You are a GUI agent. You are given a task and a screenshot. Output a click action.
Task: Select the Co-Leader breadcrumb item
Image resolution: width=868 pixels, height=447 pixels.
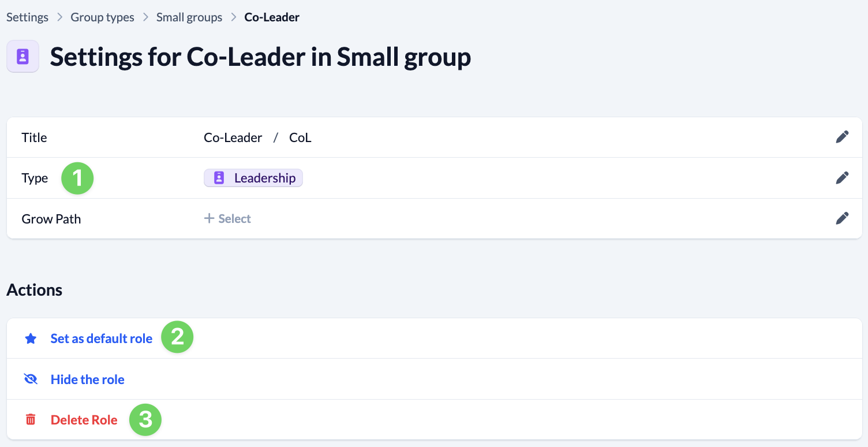tap(272, 17)
